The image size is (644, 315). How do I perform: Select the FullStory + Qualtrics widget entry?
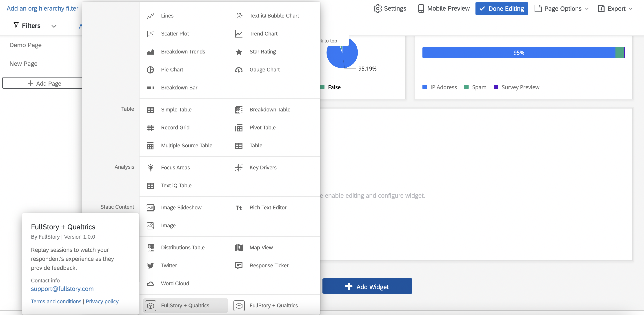click(185, 305)
